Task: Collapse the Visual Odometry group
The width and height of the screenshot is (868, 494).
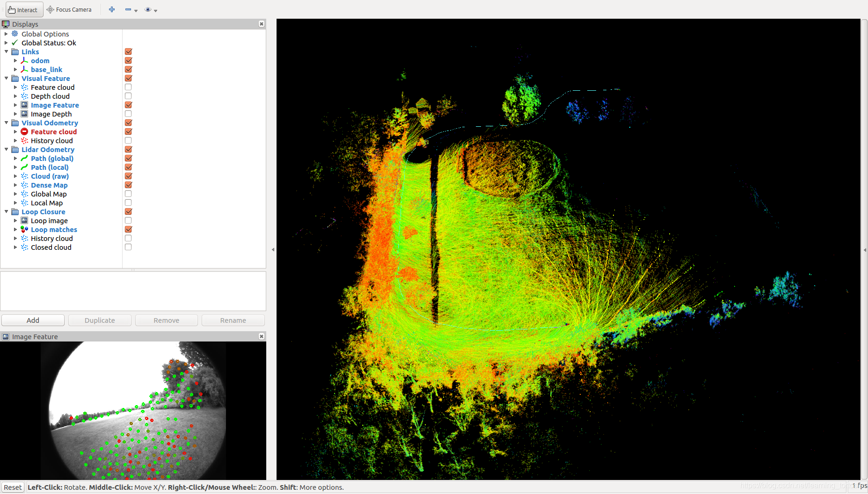Action: (x=6, y=123)
